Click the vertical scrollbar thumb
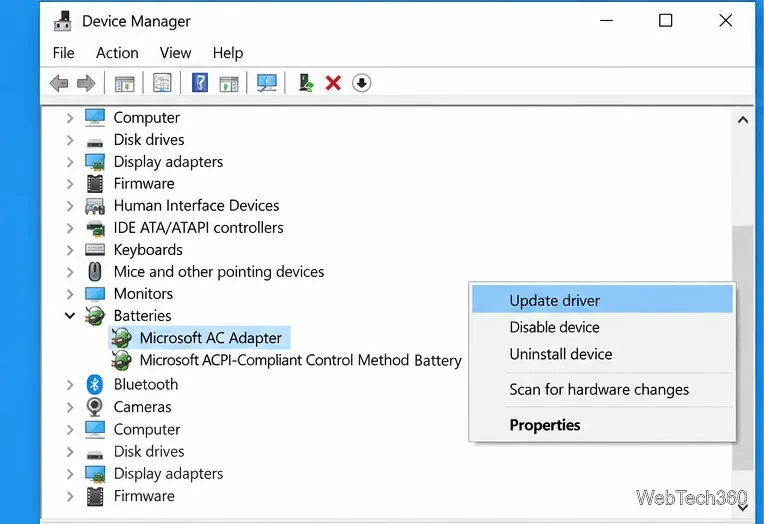This screenshot has width=764, height=524. click(x=743, y=347)
